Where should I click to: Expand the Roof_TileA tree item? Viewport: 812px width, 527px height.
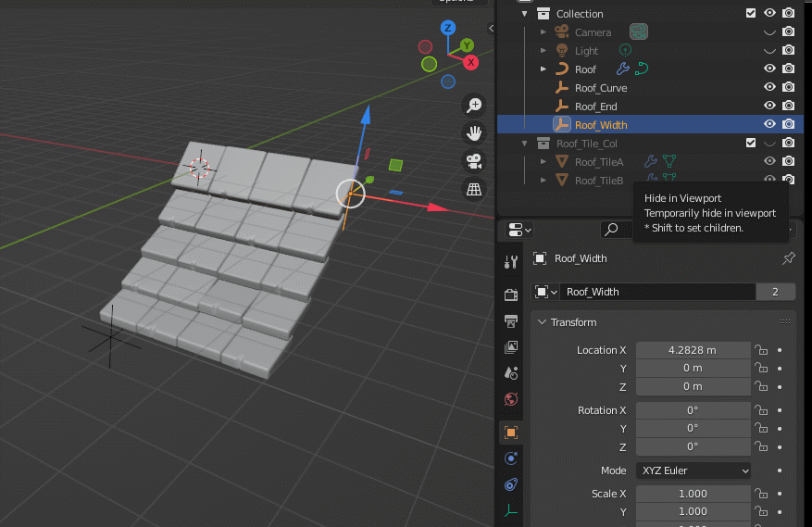click(x=543, y=162)
